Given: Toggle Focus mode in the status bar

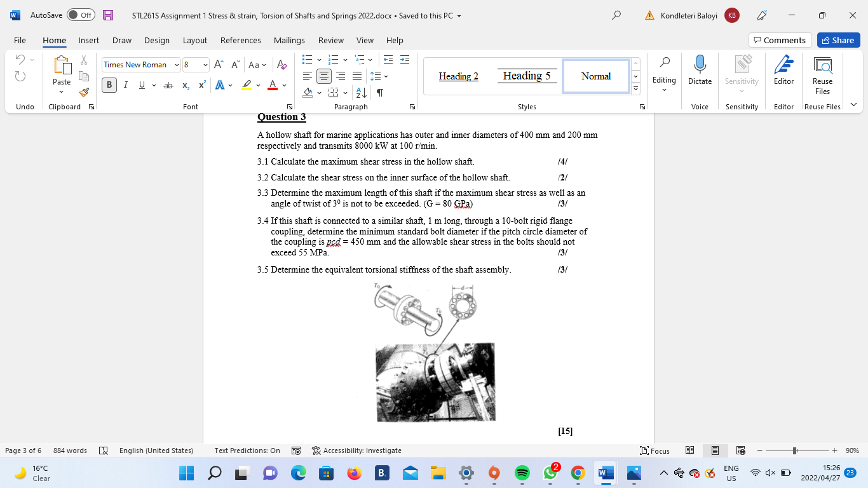Looking at the screenshot, I should point(654,451).
